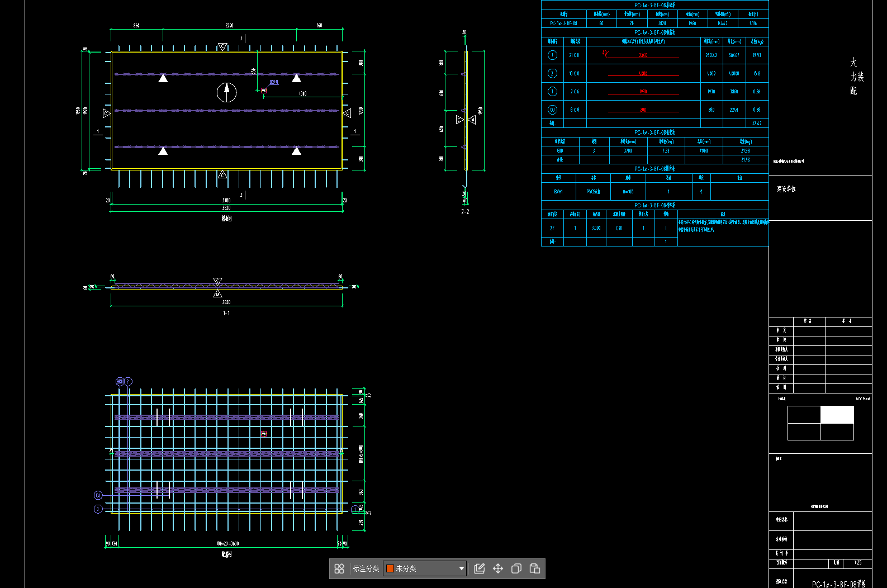Click the circled DJ marker left of the rebar plan
This screenshot has width=887, height=588.
pos(98,495)
